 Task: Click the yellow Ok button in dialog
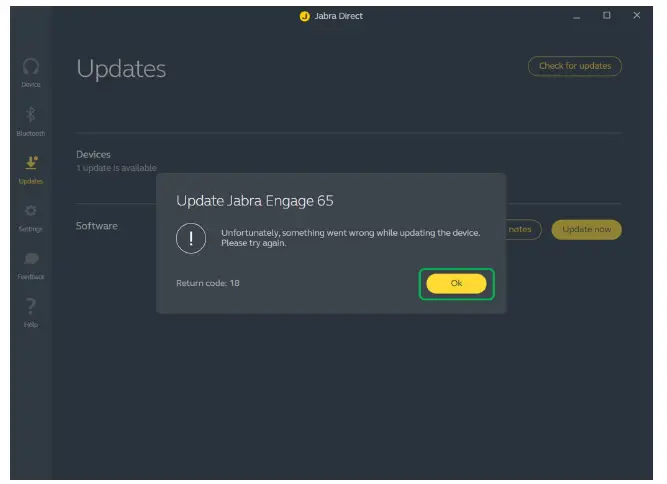[x=456, y=283]
